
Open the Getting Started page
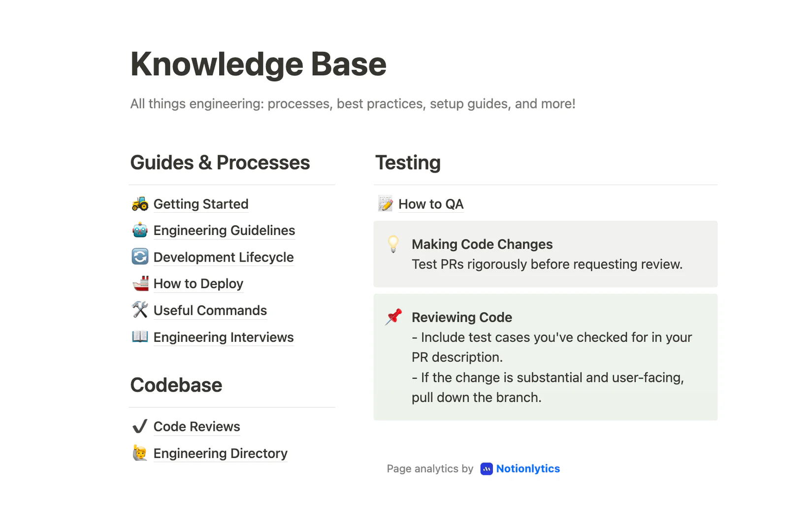[x=200, y=203]
